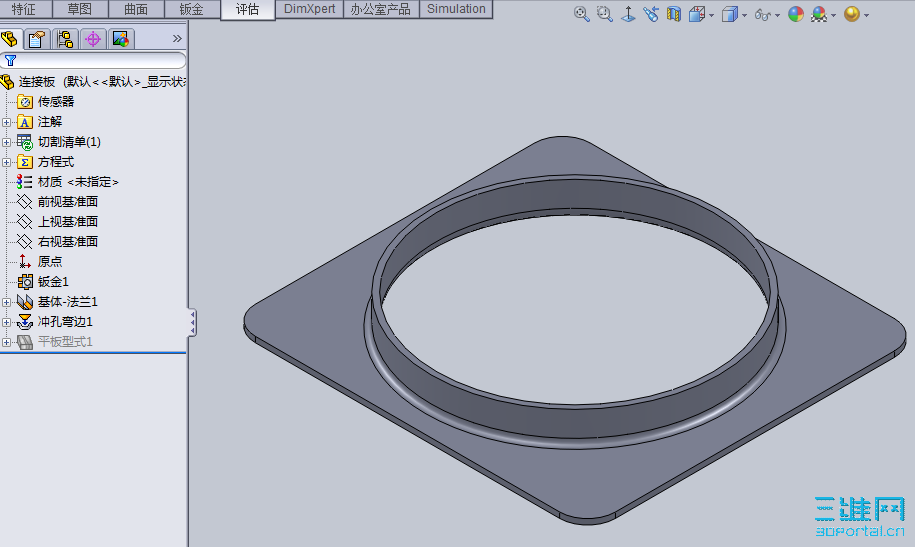Click the rollback bar below 平板型式1
The width and height of the screenshot is (915, 547).
(93, 353)
